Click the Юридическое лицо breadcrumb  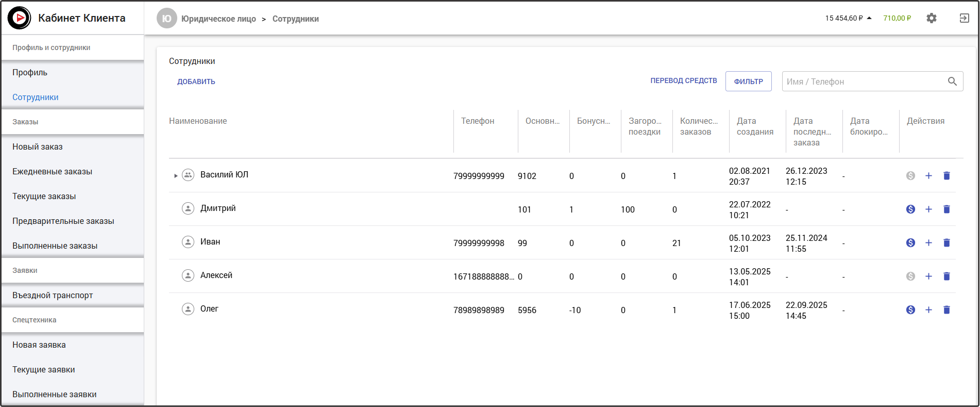218,19
